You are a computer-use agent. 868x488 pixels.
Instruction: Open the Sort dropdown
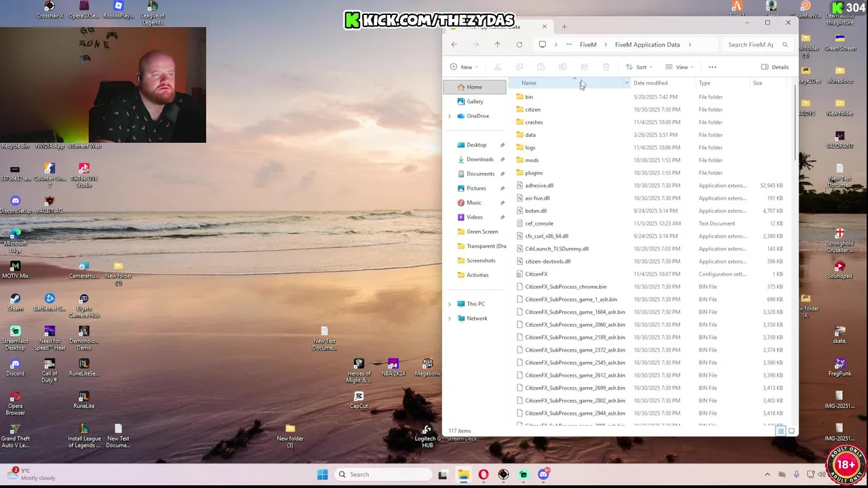point(639,67)
